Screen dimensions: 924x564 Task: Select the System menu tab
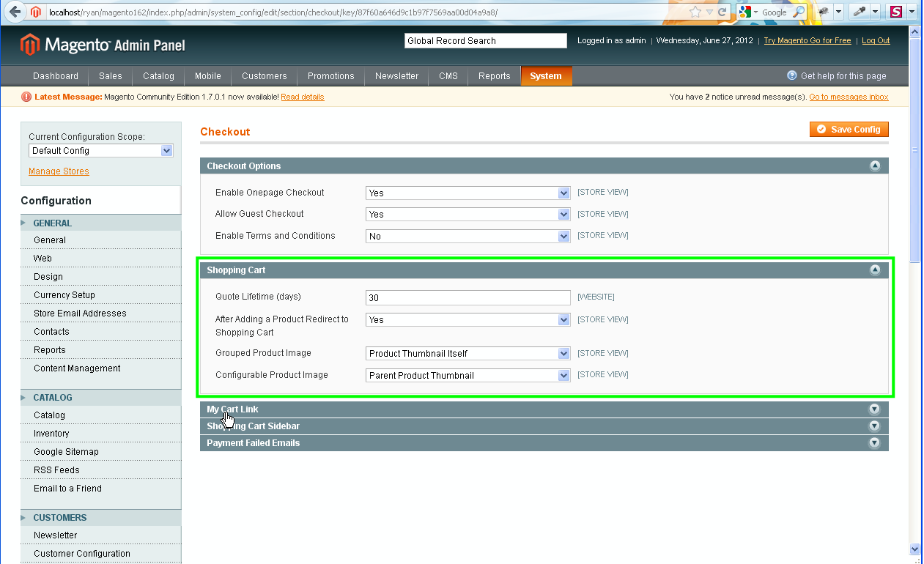pyautogui.click(x=546, y=76)
